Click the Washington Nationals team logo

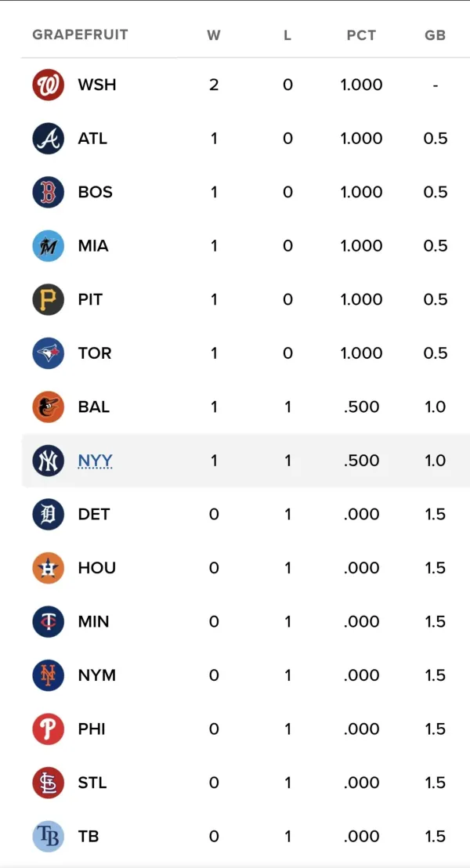point(48,85)
